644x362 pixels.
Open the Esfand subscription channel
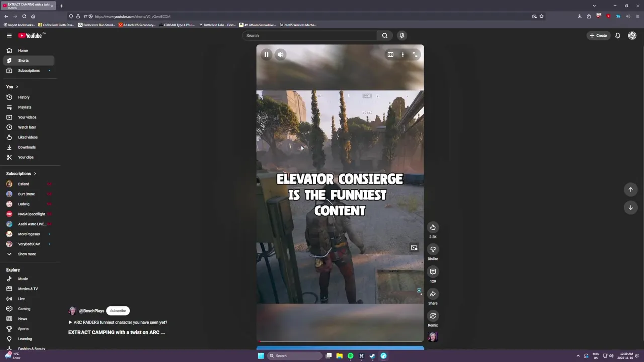[28, 184]
